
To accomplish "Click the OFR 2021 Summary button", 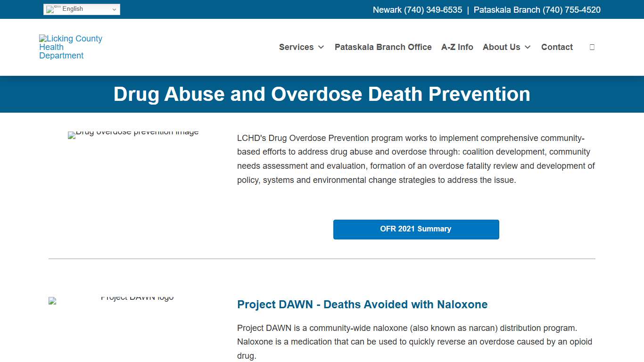I will coord(416,229).
